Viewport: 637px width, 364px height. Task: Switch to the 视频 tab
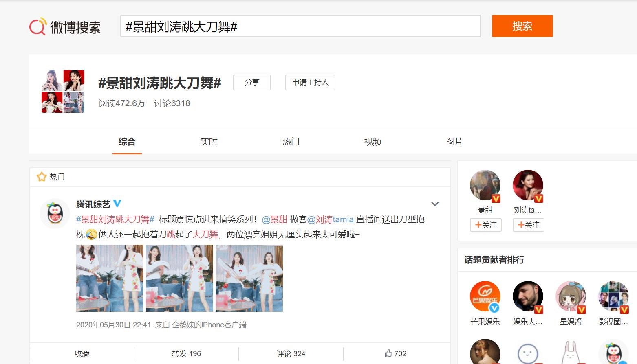tap(373, 142)
